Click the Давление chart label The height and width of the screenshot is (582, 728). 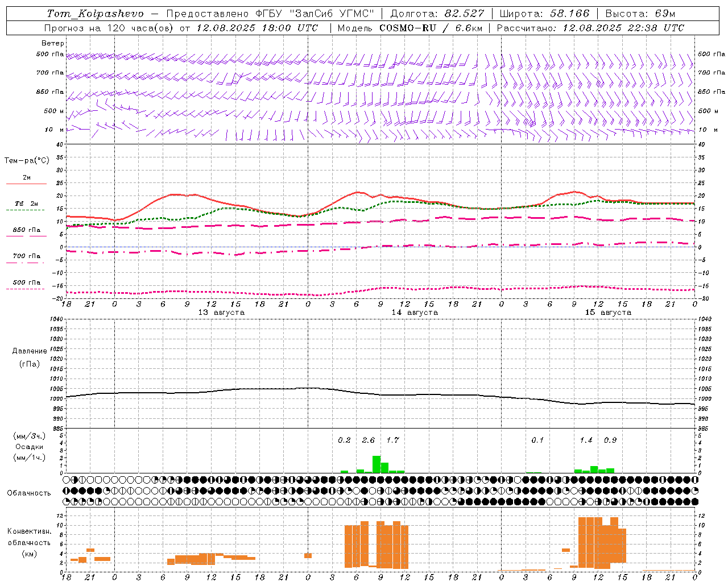coord(30,351)
